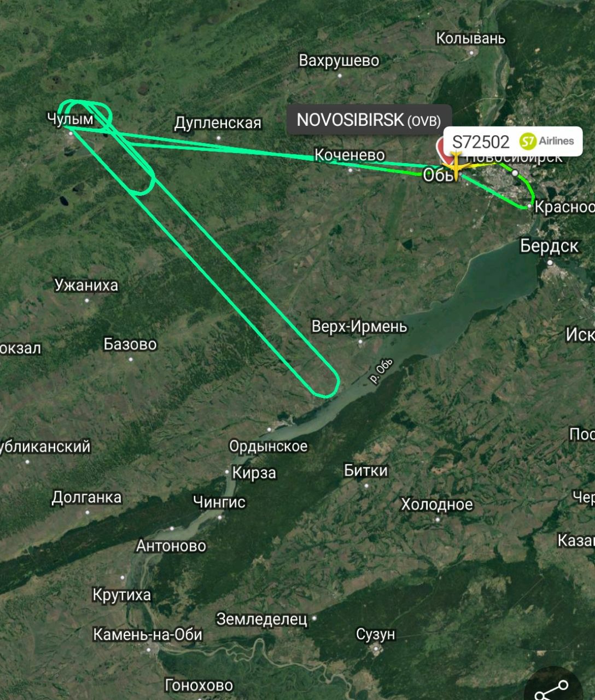Select the Верх-Ирмень village label
This screenshot has width=595, height=700.
point(359,326)
